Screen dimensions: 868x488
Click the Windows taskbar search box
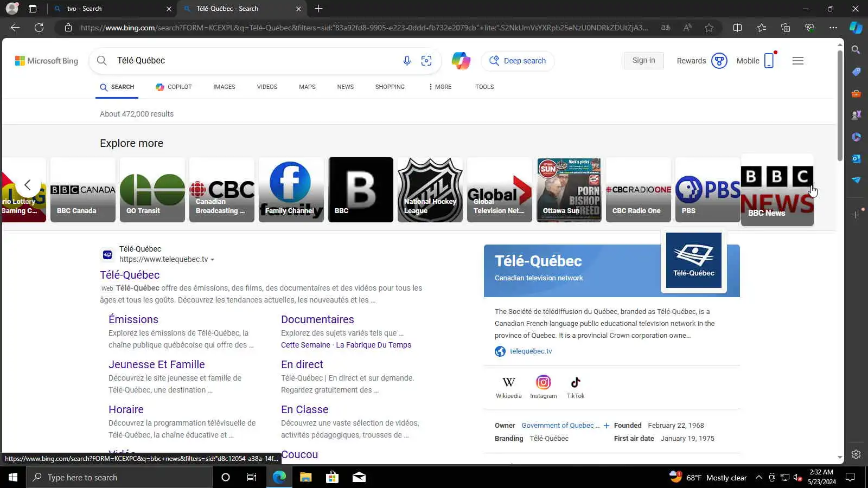point(119,477)
